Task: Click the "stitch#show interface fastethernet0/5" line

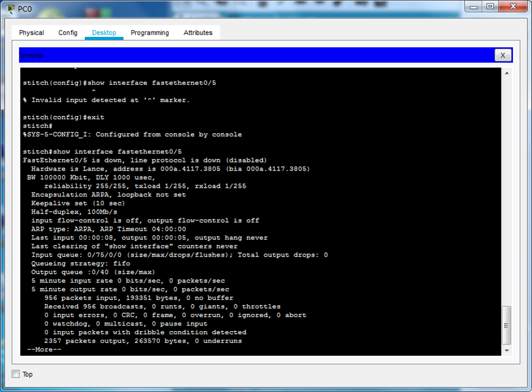Action: [102, 151]
